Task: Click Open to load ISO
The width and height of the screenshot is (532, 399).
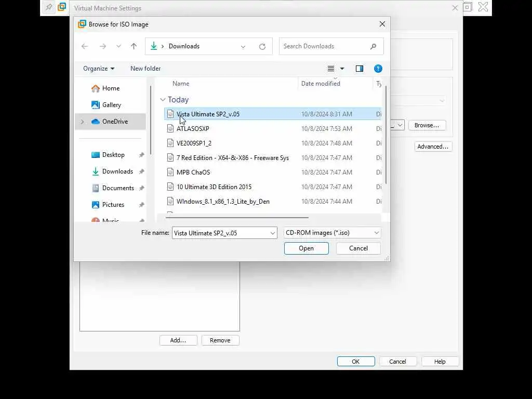Action: (x=307, y=248)
